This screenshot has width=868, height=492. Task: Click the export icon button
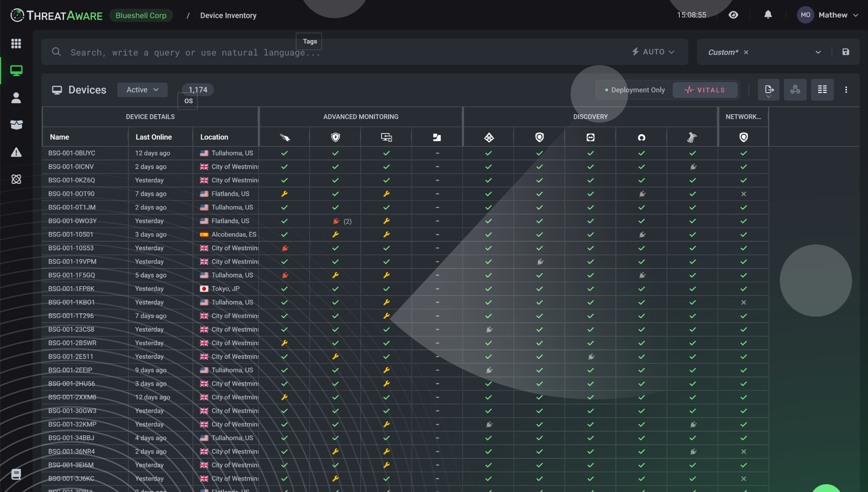(768, 90)
